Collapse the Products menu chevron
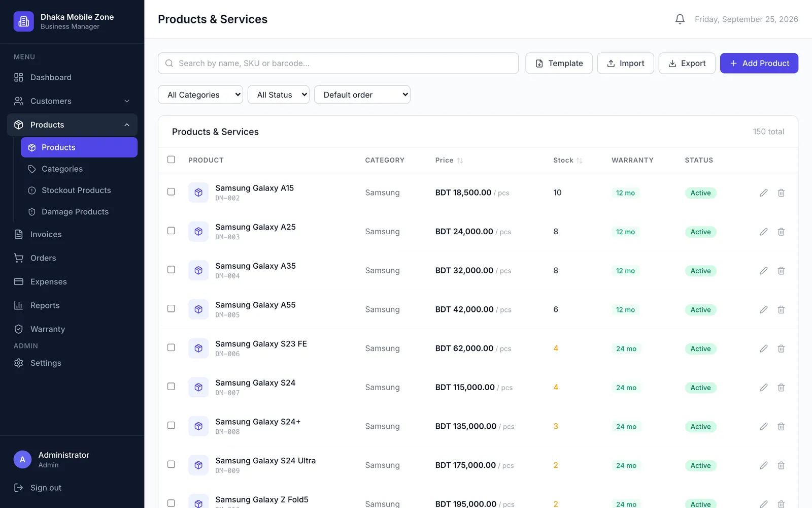The width and height of the screenshot is (812, 508). pos(127,125)
